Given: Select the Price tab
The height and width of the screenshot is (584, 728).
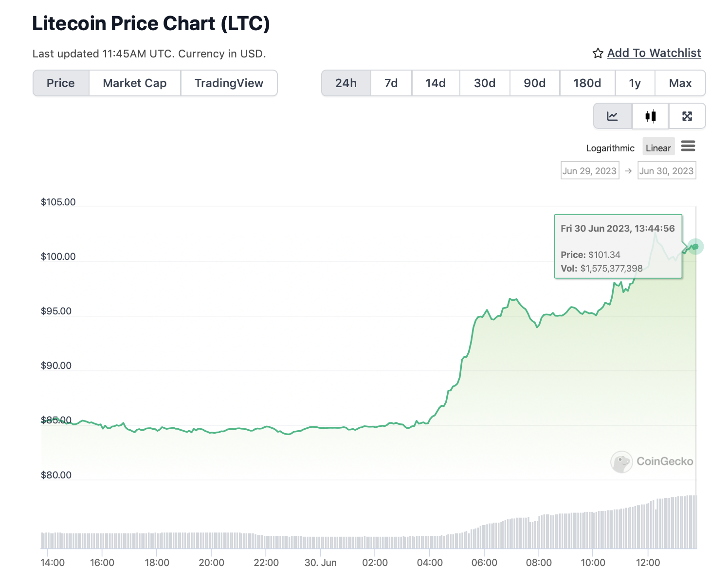Looking at the screenshot, I should [x=61, y=83].
